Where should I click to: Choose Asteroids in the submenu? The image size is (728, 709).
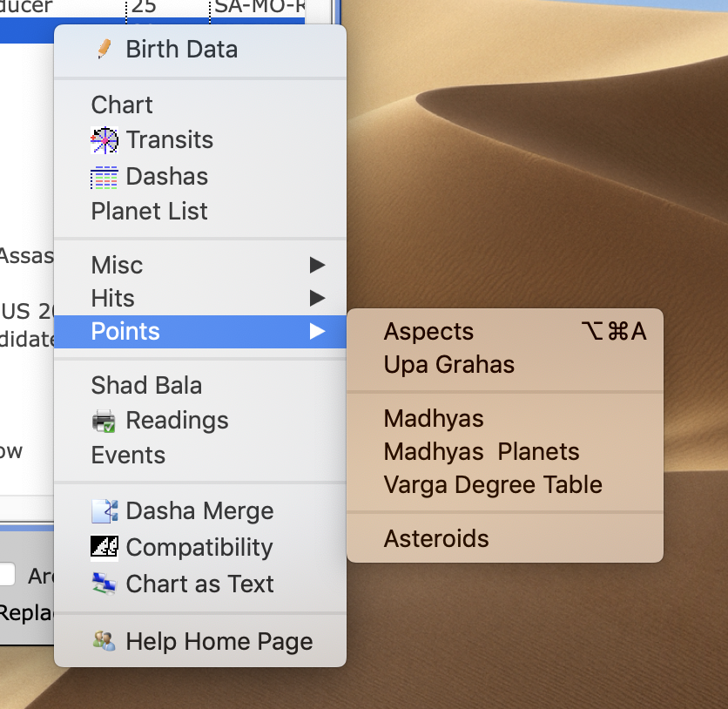436,538
